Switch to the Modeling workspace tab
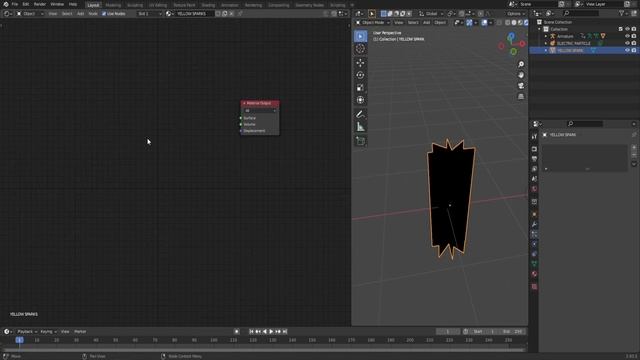The width and height of the screenshot is (640, 360). (113, 5)
